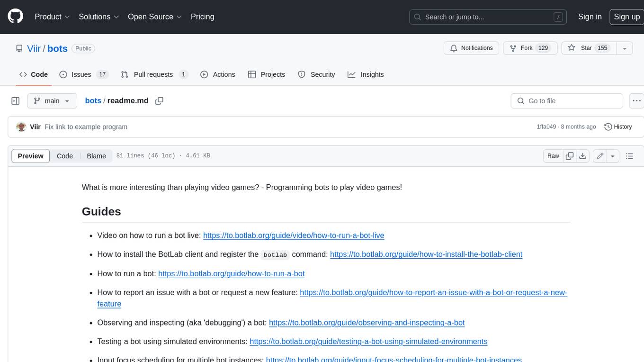Open the bots repository link

(57, 48)
